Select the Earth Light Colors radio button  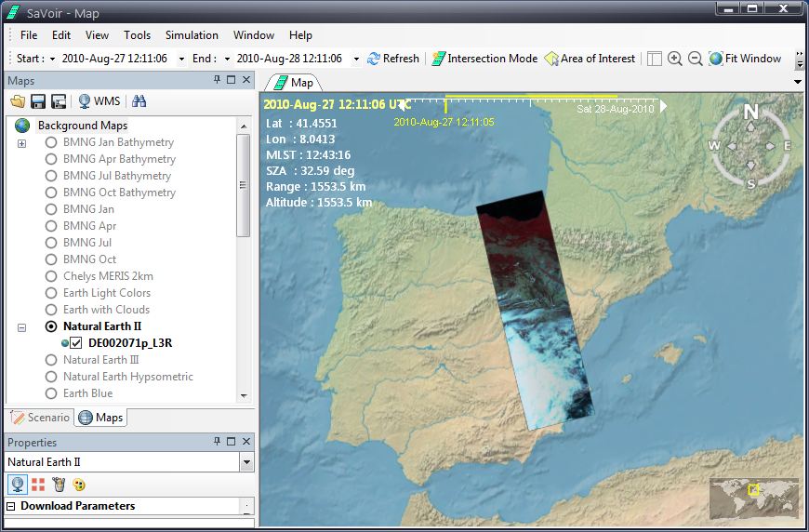(x=52, y=293)
